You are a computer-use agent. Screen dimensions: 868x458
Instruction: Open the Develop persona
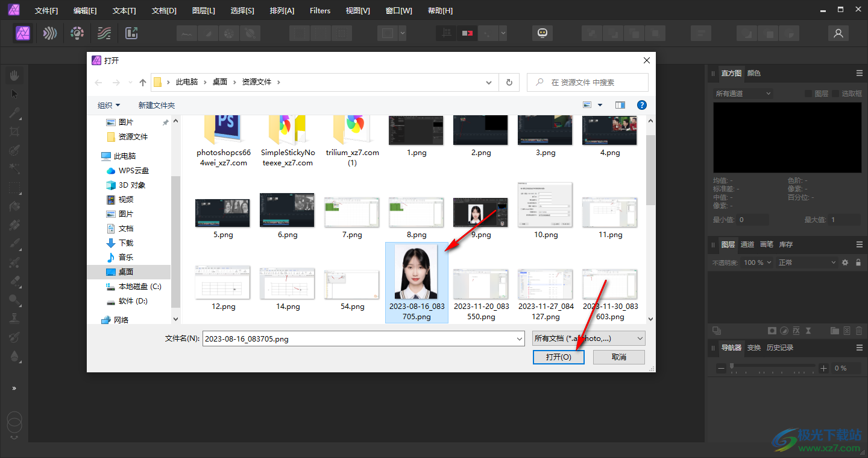(77, 33)
